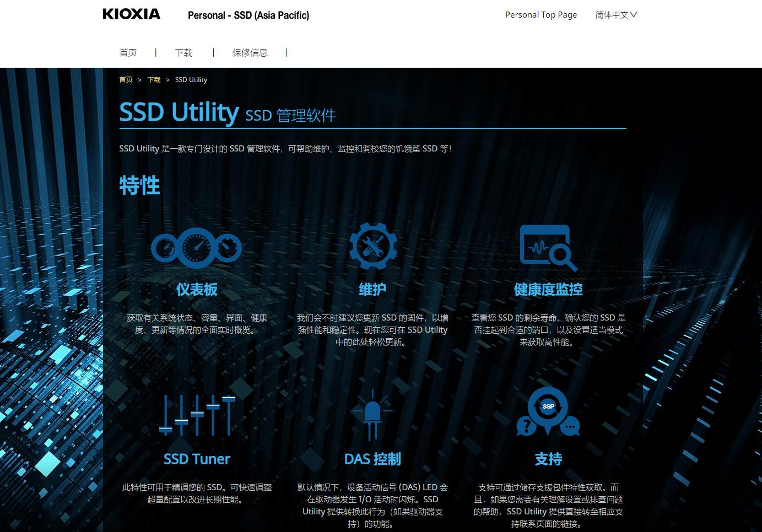Open the 保修信息 menu item

click(x=250, y=53)
